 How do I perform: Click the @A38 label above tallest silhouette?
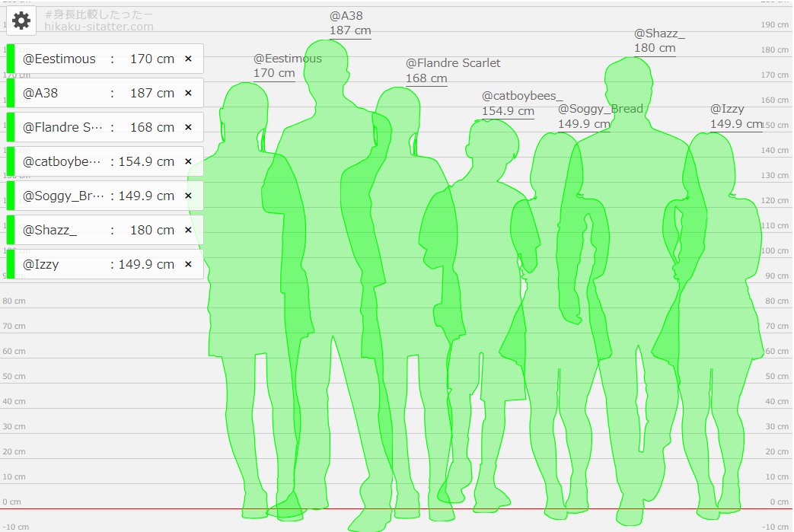coord(346,16)
